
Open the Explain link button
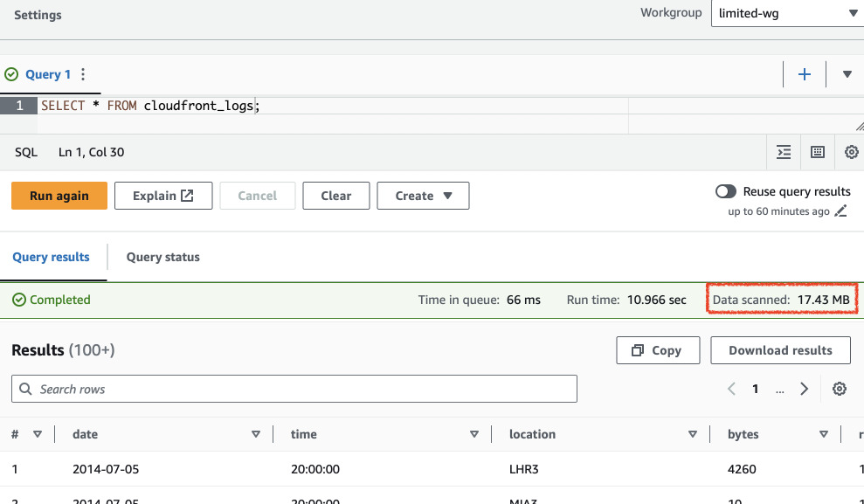(163, 196)
